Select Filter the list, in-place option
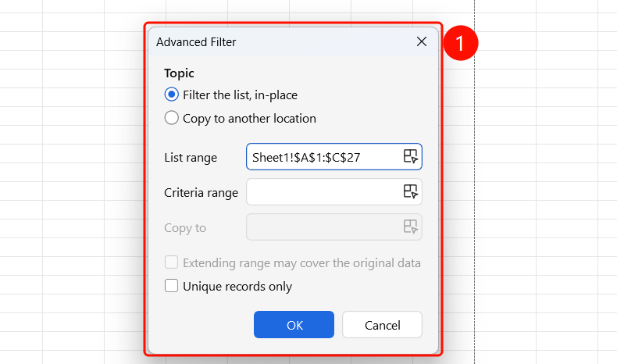This screenshot has height=364, width=617. [172, 95]
